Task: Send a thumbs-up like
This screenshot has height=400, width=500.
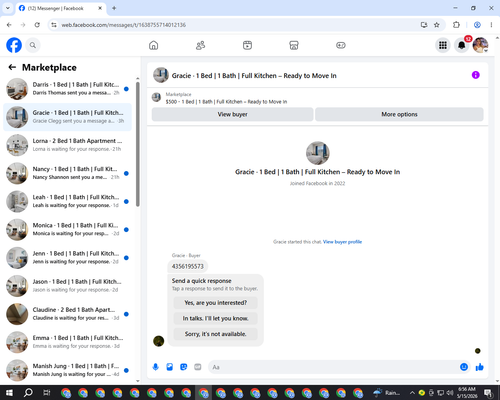Action: coord(480,367)
